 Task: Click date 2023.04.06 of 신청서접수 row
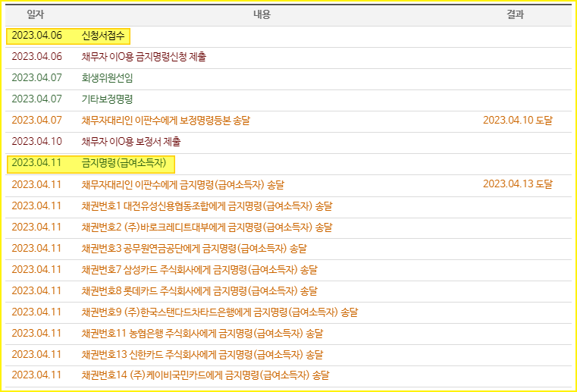point(37,36)
